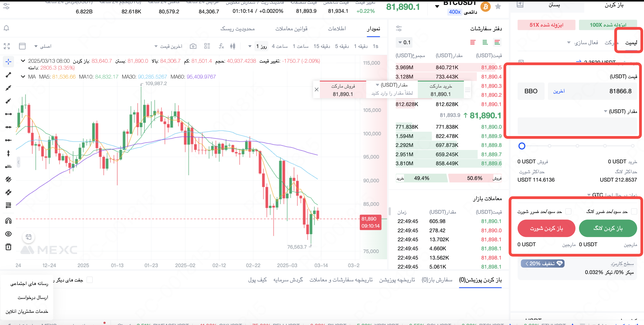
Task: Collapse drawing toolbar with side arrow
Action: tap(18, 162)
